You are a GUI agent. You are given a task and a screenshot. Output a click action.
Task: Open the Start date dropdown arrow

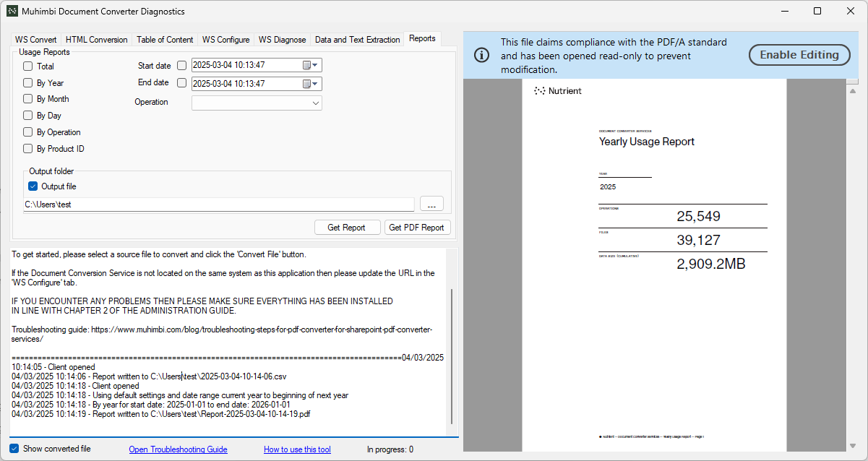point(314,65)
